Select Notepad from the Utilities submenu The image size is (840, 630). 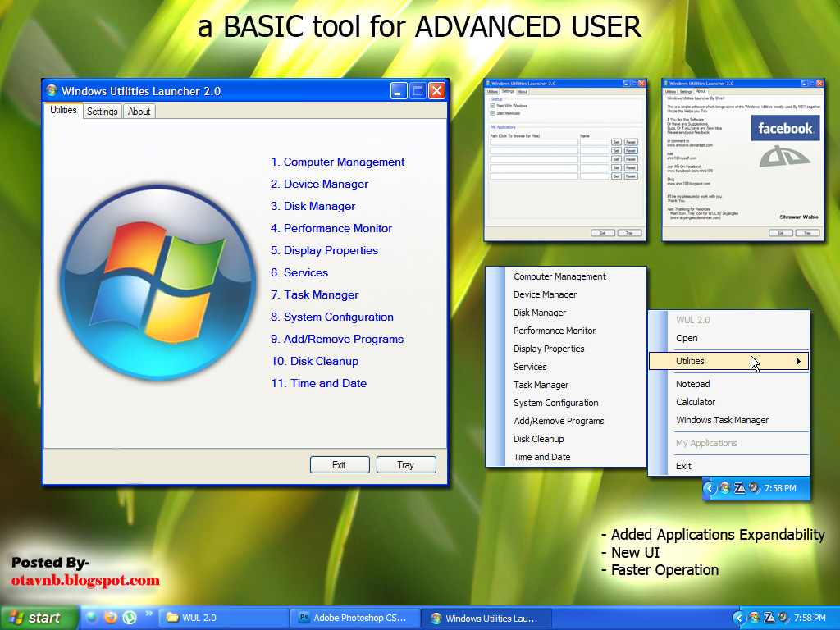point(693,384)
